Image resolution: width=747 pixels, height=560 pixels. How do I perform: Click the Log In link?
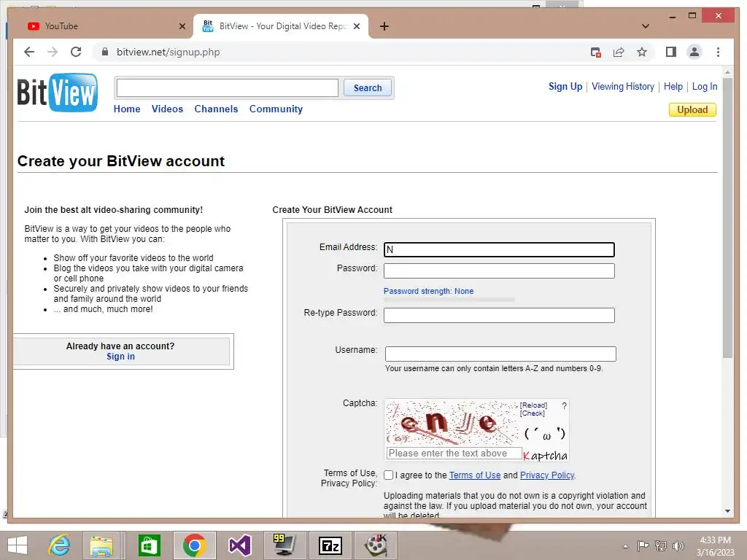pyautogui.click(x=705, y=87)
